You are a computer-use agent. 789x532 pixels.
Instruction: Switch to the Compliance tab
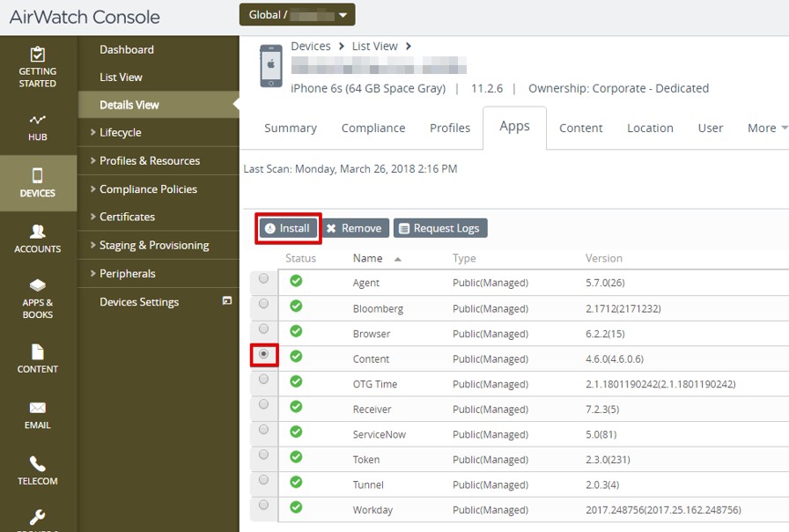(373, 128)
